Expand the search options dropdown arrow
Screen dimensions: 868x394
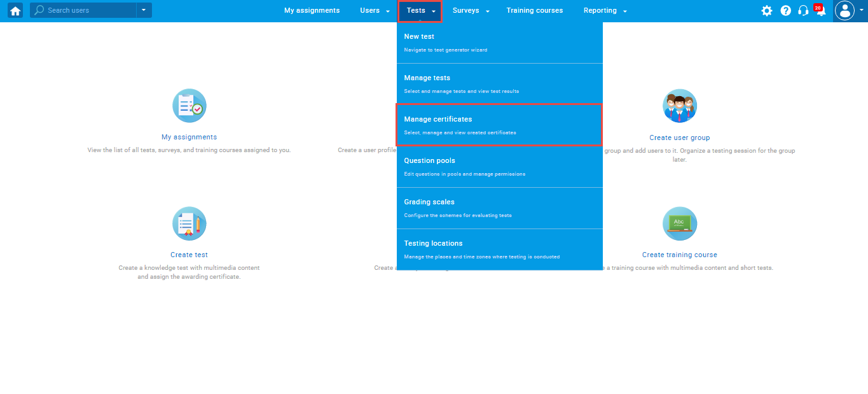tap(144, 10)
